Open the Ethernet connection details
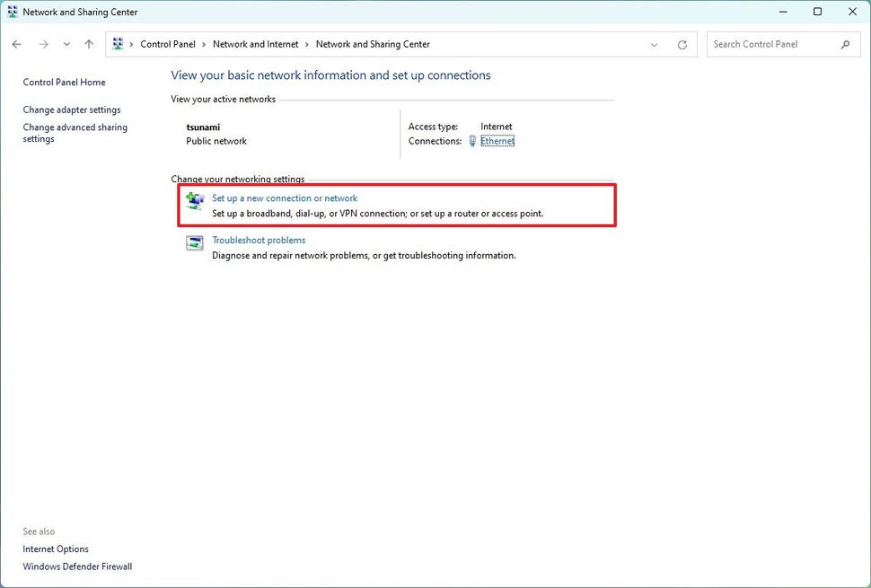 pyautogui.click(x=496, y=141)
